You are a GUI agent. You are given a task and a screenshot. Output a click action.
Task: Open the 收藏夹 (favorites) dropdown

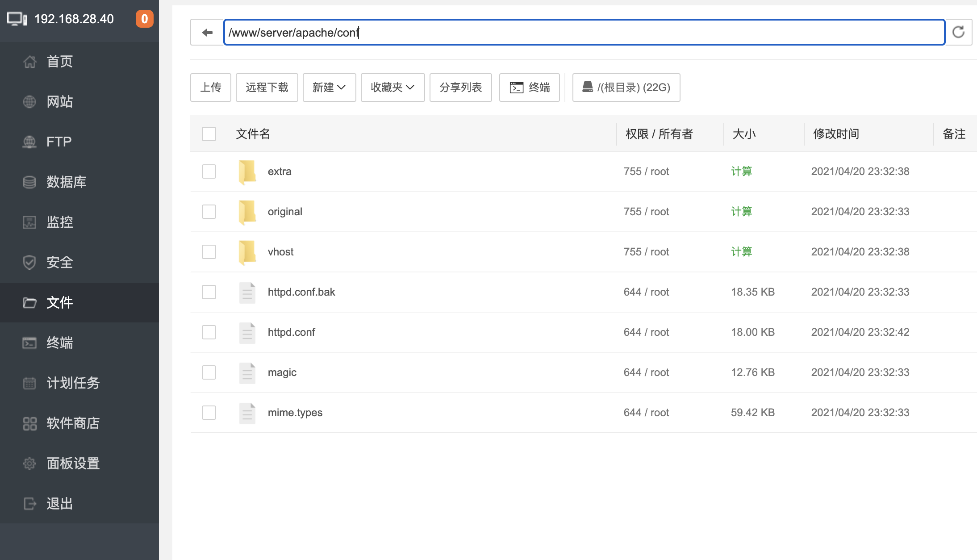[x=392, y=88]
